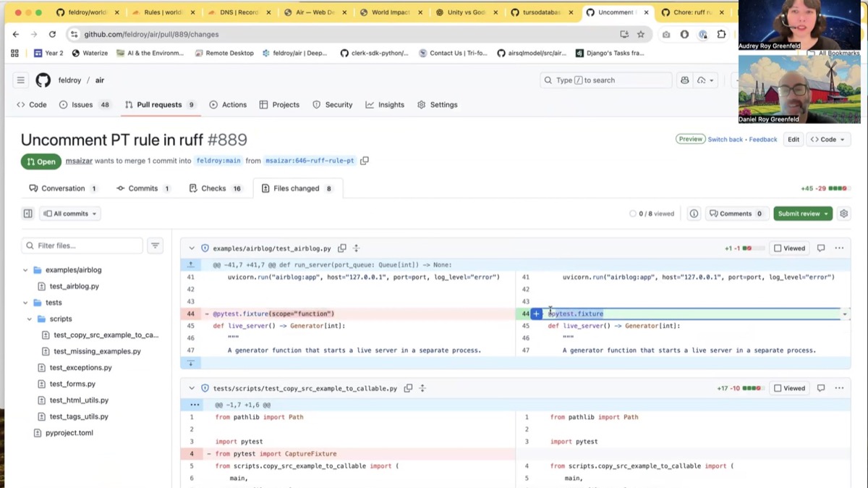
Task: Collapse the examples/airblog folder
Action: [x=25, y=269]
